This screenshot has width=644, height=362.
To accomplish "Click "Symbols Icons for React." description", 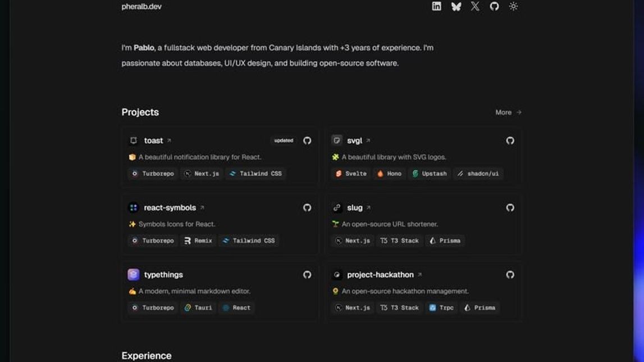I will click(x=177, y=224).
